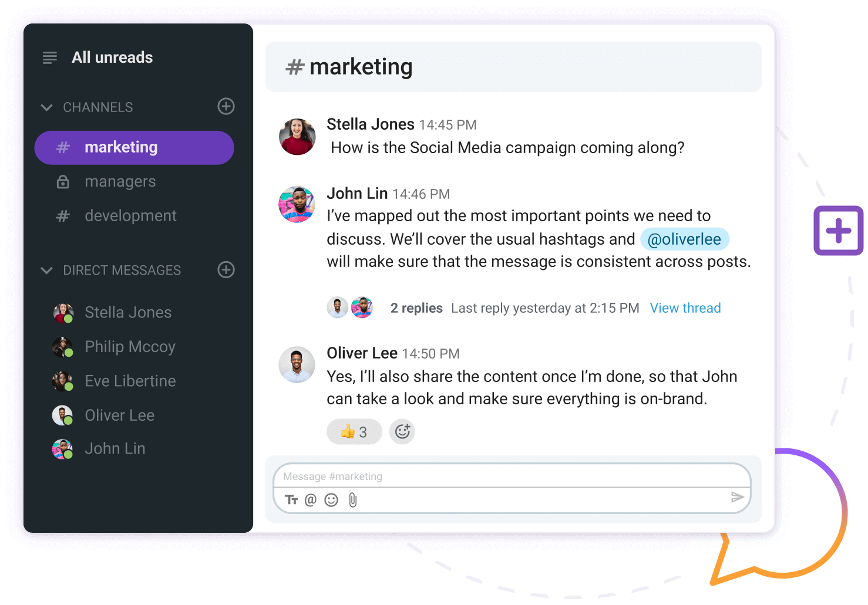868x605 pixels.
Task: Open the emoji picker in message composer
Action: (x=331, y=500)
